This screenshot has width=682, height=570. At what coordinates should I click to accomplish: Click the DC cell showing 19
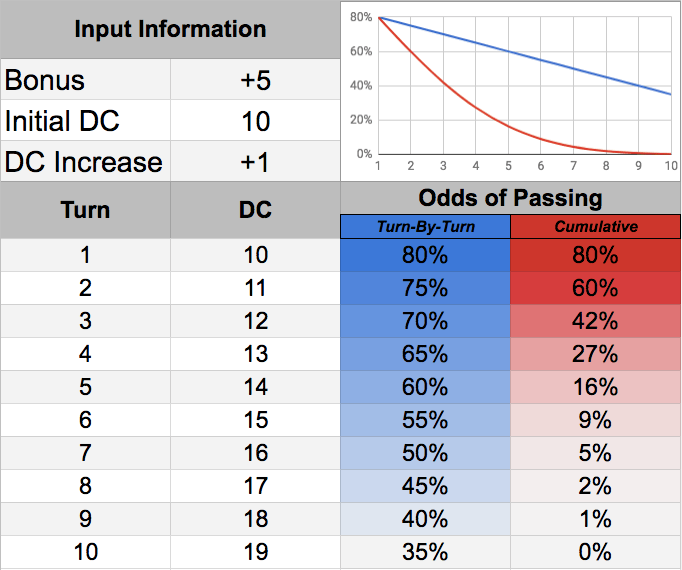point(255,552)
